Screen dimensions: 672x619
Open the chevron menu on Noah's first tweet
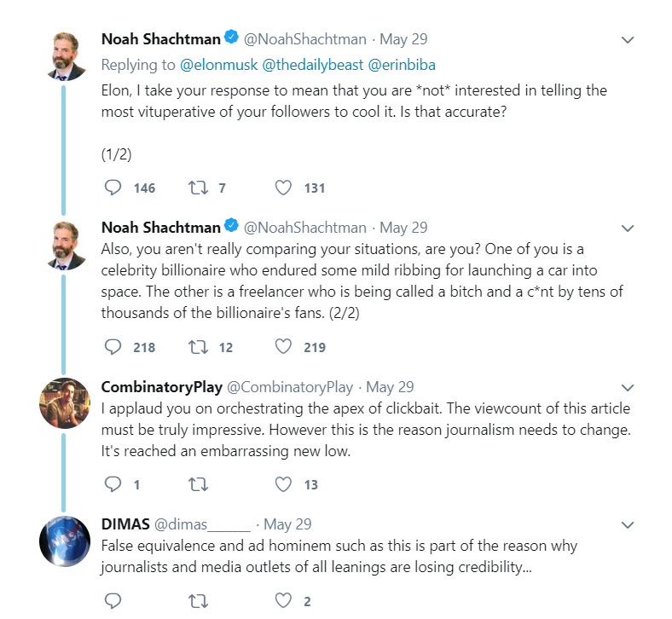(628, 40)
